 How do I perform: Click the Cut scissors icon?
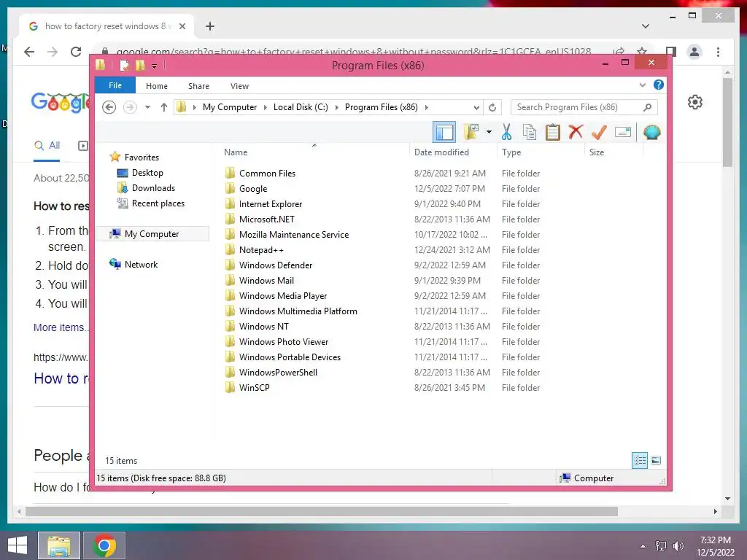point(506,133)
